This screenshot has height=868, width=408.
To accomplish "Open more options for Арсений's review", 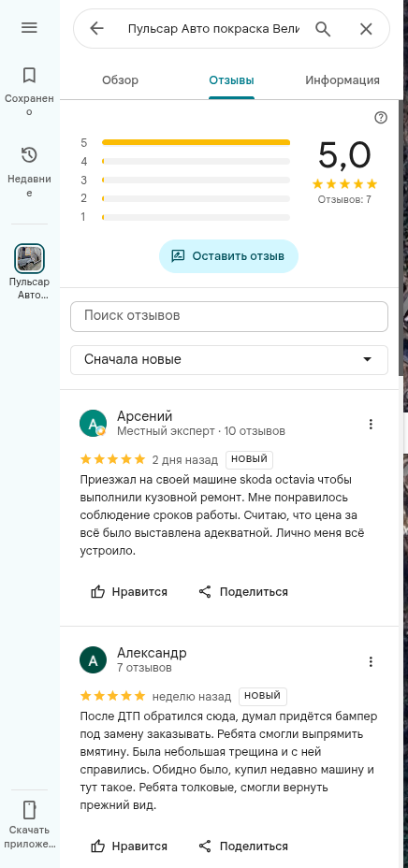I will [371, 424].
